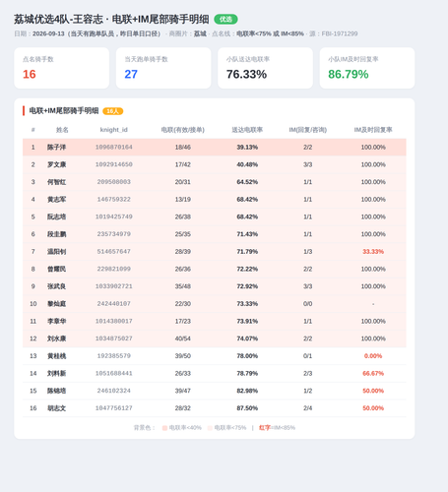Click the knight_id column header

(x=114, y=130)
